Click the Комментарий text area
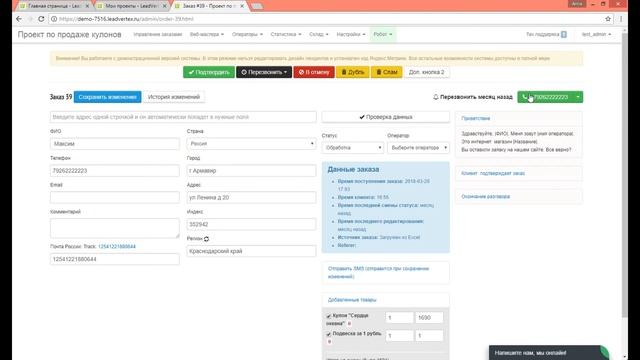This screenshot has width=640, height=360. 115,228
